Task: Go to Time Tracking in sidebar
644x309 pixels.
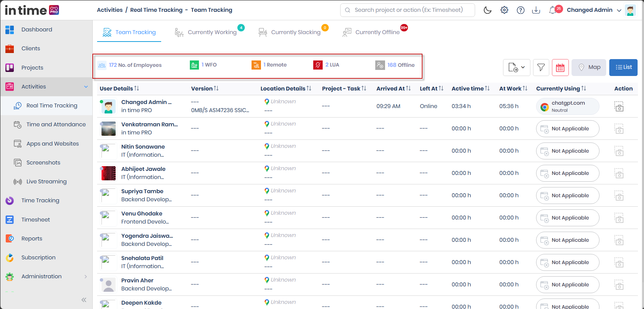Action: pos(46,201)
